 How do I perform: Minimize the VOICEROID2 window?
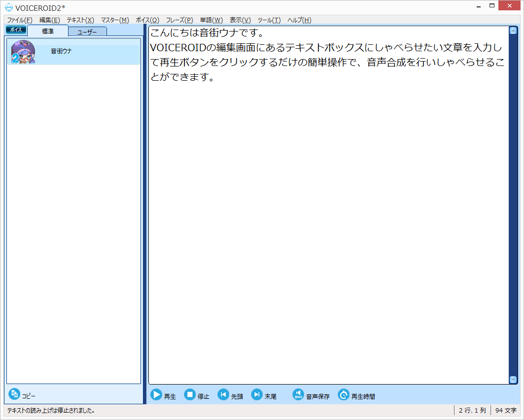point(479,6)
